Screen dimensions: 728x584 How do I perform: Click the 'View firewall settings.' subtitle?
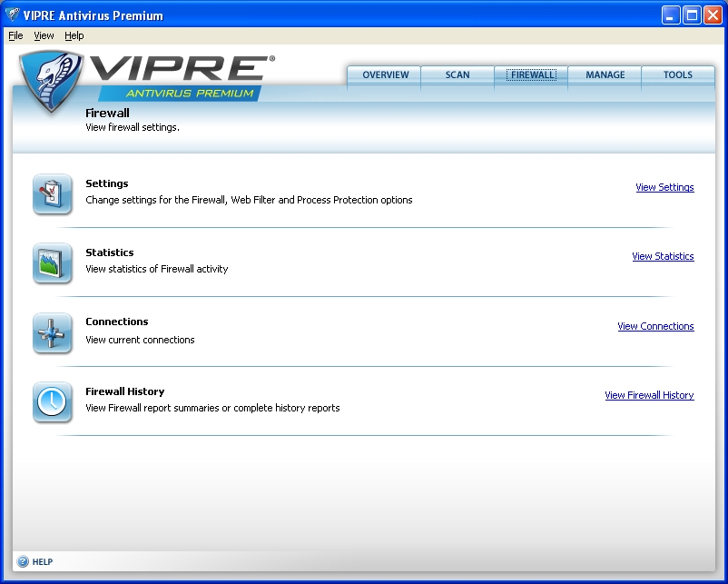click(133, 127)
